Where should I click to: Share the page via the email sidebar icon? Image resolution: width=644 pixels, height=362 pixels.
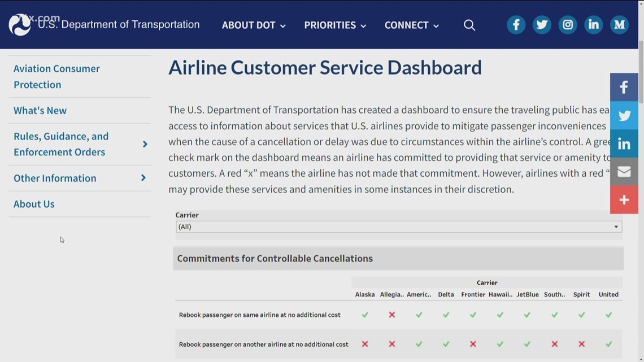[x=624, y=172]
